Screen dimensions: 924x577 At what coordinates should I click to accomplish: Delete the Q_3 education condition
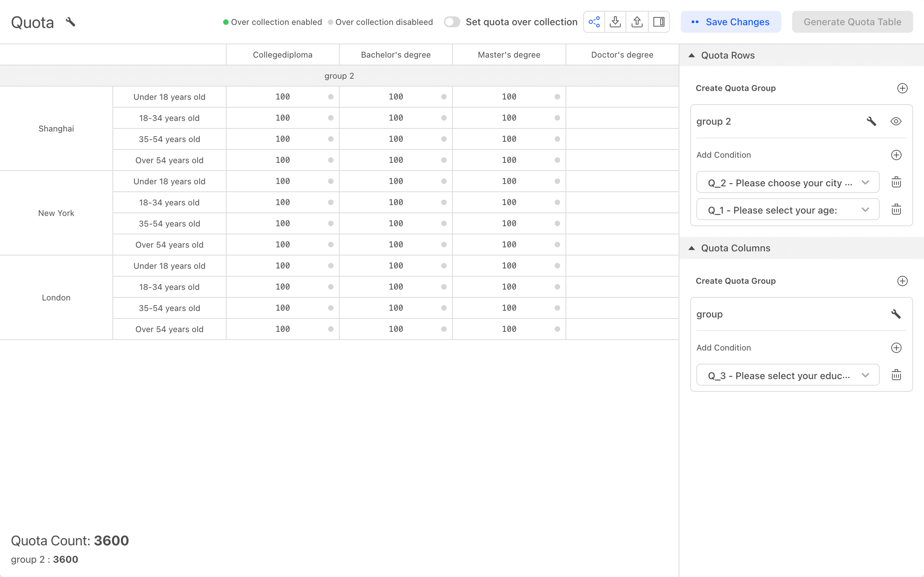pyautogui.click(x=896, y=375)
